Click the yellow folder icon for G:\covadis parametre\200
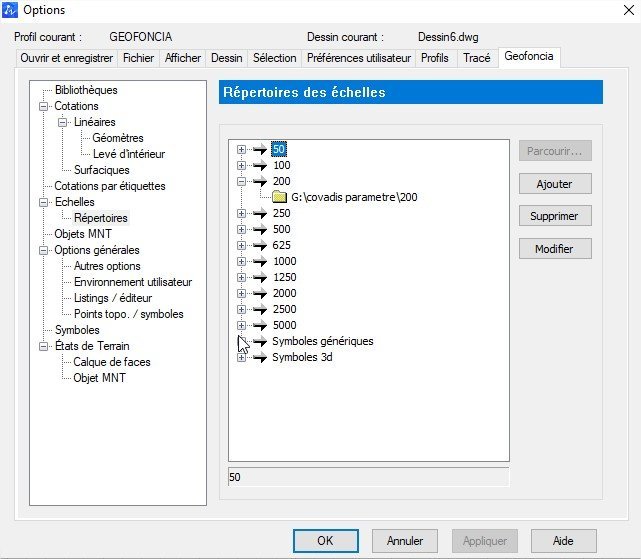Viewport: 641px width, 559px height. tap(280, 197)
